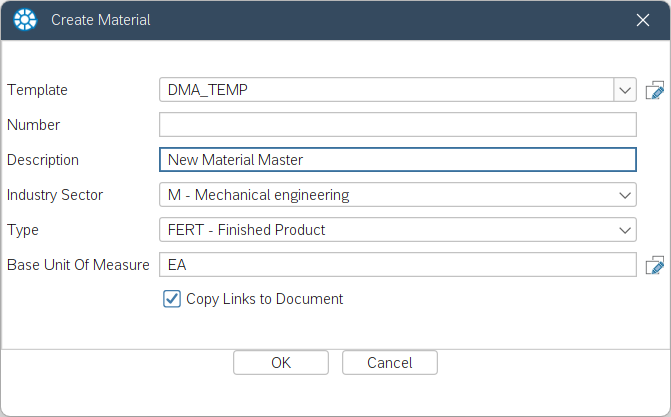The width and height of the screenshot is (671, 417).
Task: Click the SAP logo icon in title bar
Action: 26,19
